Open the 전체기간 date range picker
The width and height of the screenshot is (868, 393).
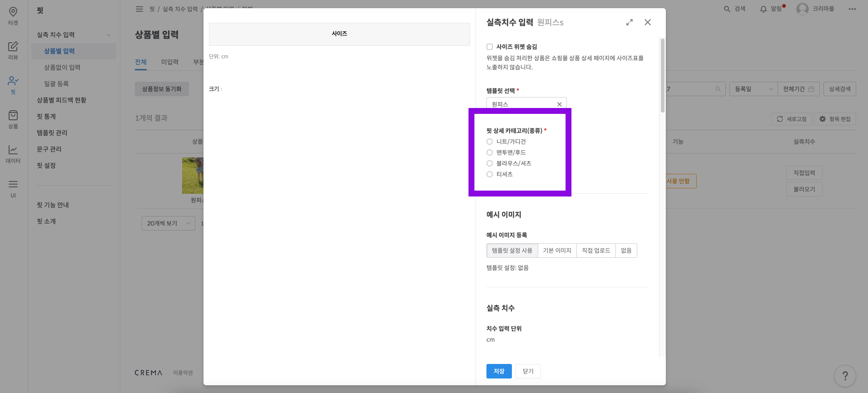(799, 89)
